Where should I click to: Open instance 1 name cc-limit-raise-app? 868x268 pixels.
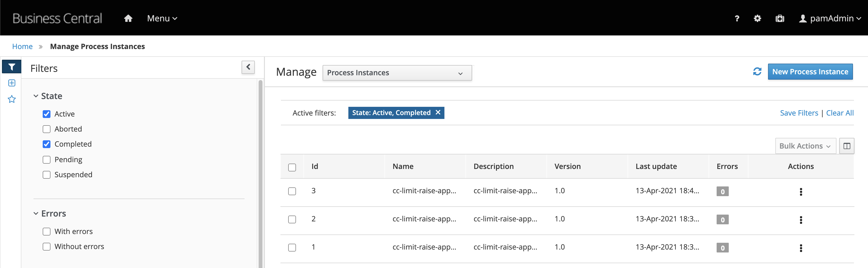424,247
